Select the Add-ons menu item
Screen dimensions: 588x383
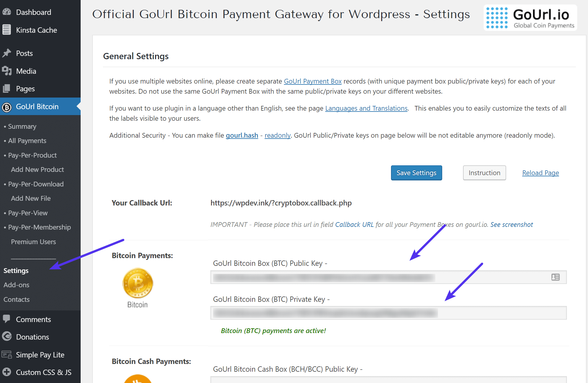pyautogui.click(x=16, y=285)
